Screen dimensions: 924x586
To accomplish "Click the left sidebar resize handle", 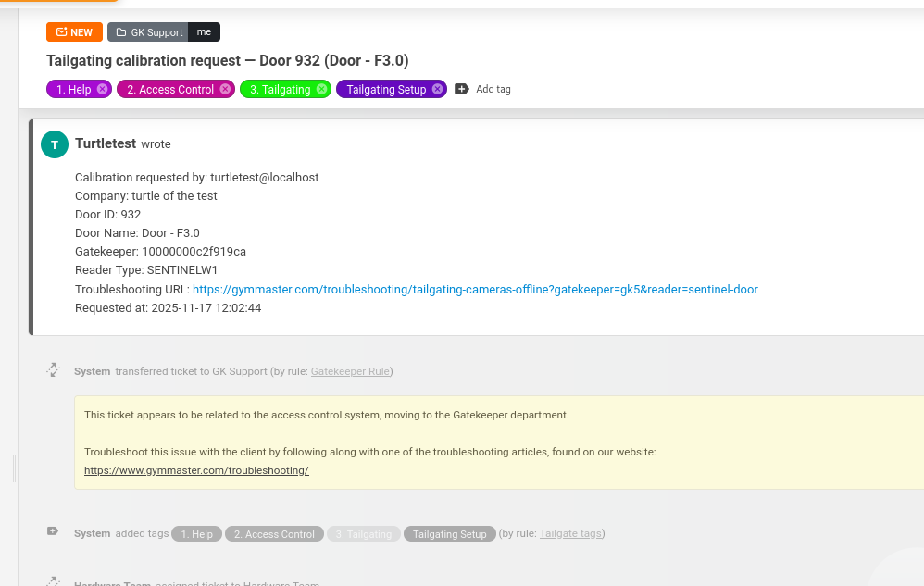I will coord(15,468).
